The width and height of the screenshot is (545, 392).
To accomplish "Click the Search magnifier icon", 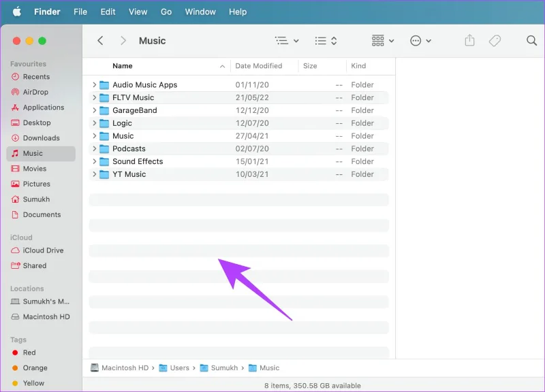I will click(531, 41).
